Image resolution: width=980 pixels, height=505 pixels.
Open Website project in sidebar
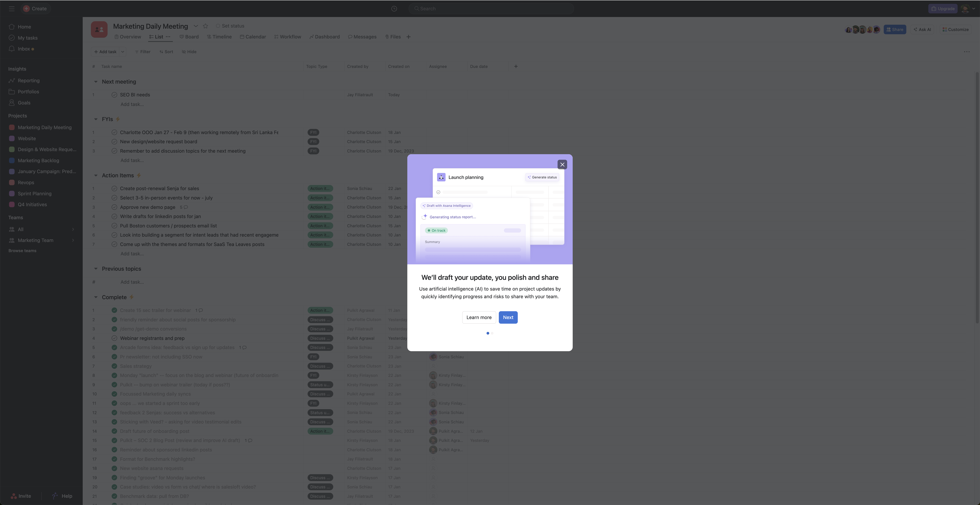coord(27,138)
